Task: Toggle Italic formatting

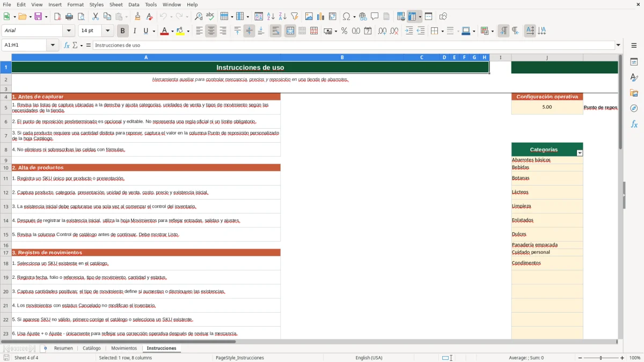Action: (x=135, y=31)
